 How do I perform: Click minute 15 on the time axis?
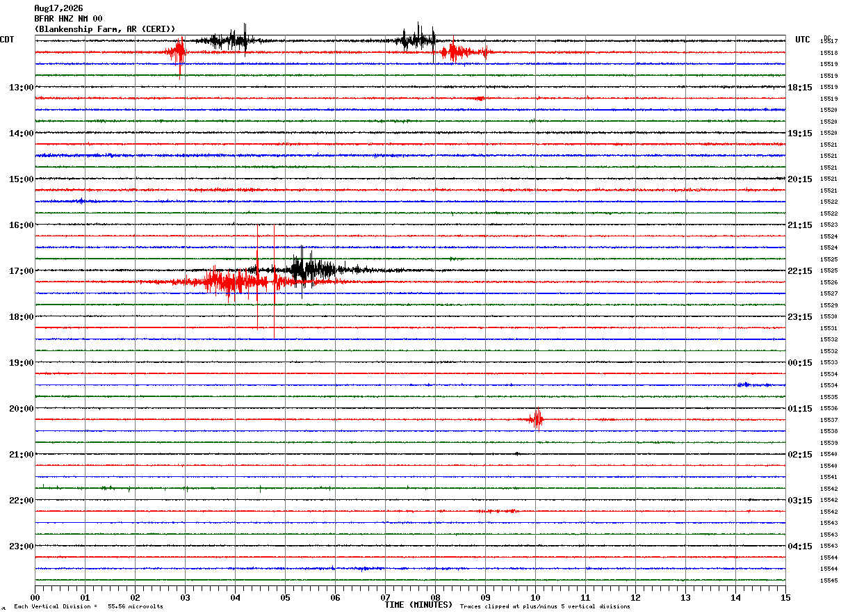785,597
